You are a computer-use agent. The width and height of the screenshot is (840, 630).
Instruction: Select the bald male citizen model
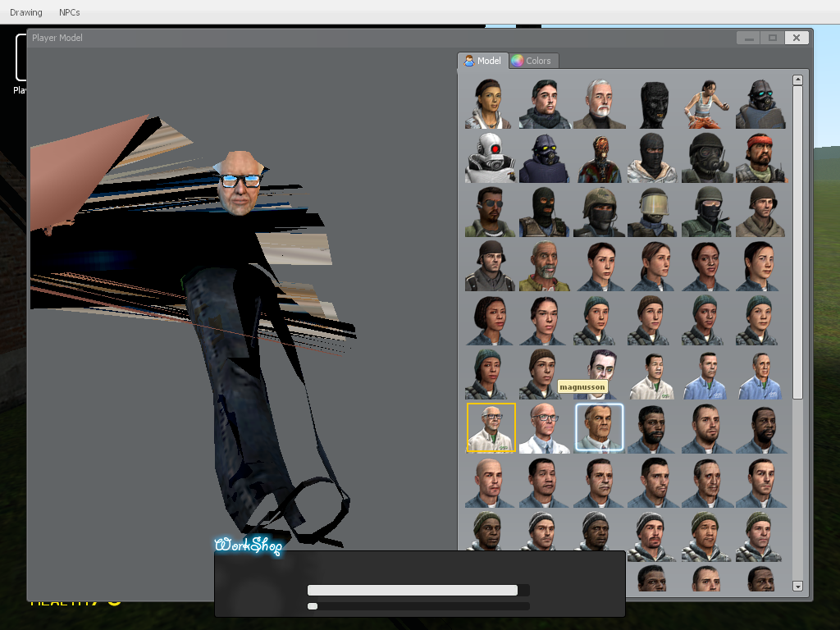491,482
